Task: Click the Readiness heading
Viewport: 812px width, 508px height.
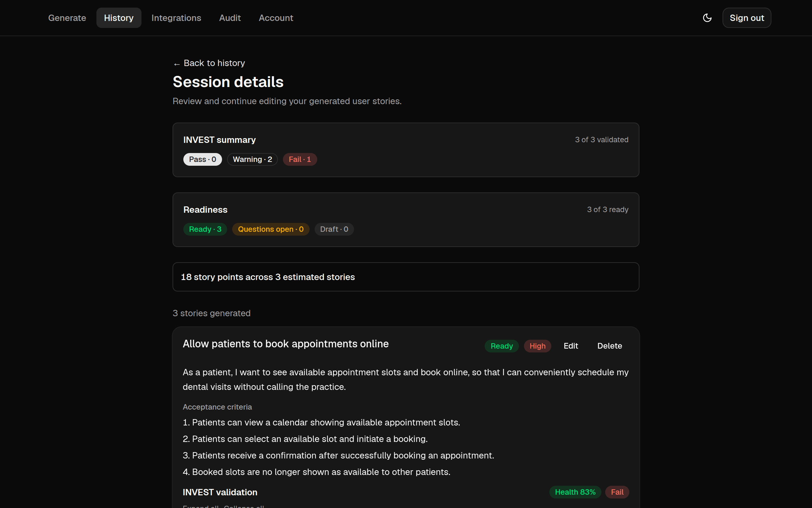Action: click(x=205, y=210)
